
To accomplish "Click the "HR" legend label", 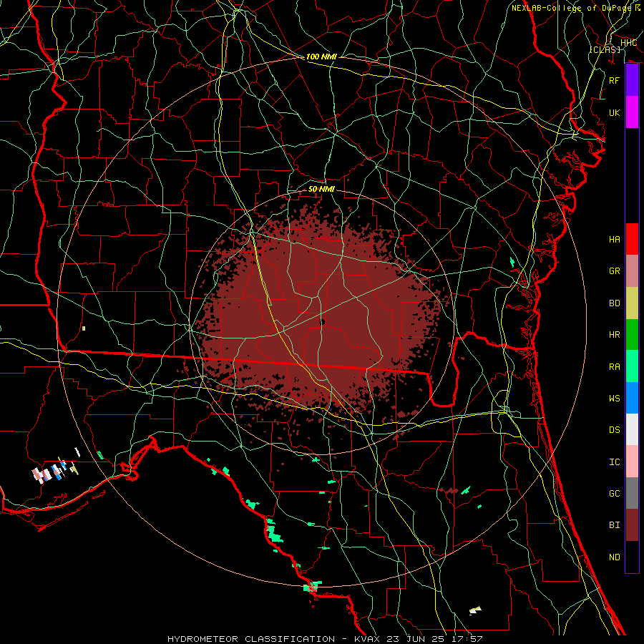I will (x=615, y=335).
